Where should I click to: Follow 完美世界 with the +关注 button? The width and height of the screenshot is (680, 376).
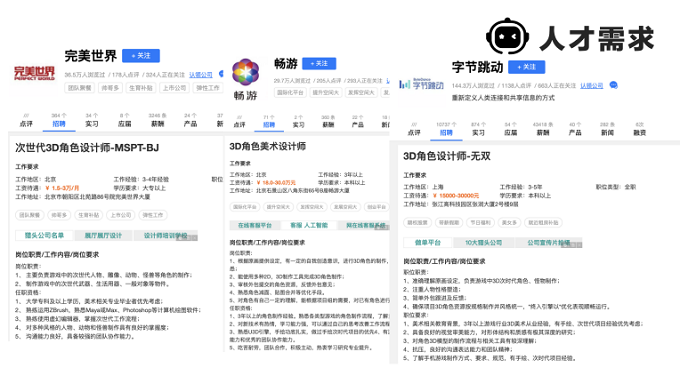pyautogui.click(x=141, y=56)
